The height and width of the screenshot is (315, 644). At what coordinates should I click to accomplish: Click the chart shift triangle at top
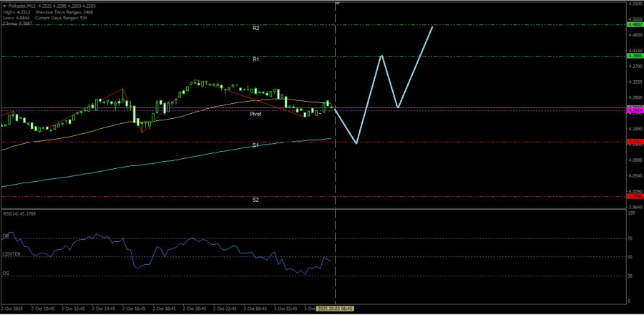coord(336,4)
